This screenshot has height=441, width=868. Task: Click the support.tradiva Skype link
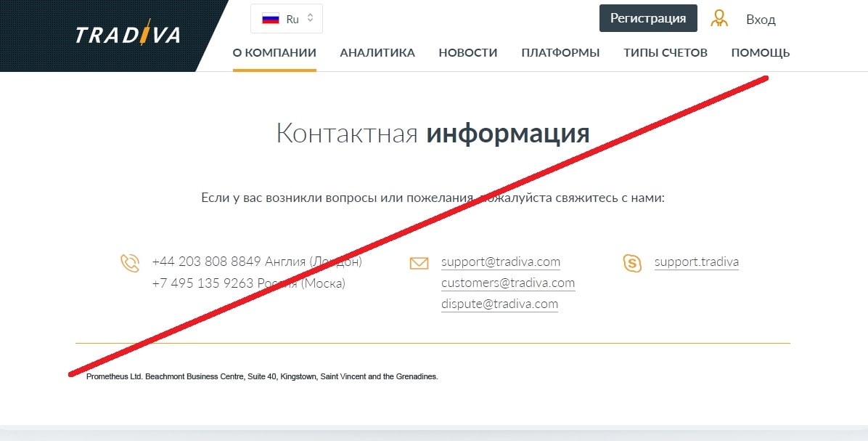click(697, 262)
